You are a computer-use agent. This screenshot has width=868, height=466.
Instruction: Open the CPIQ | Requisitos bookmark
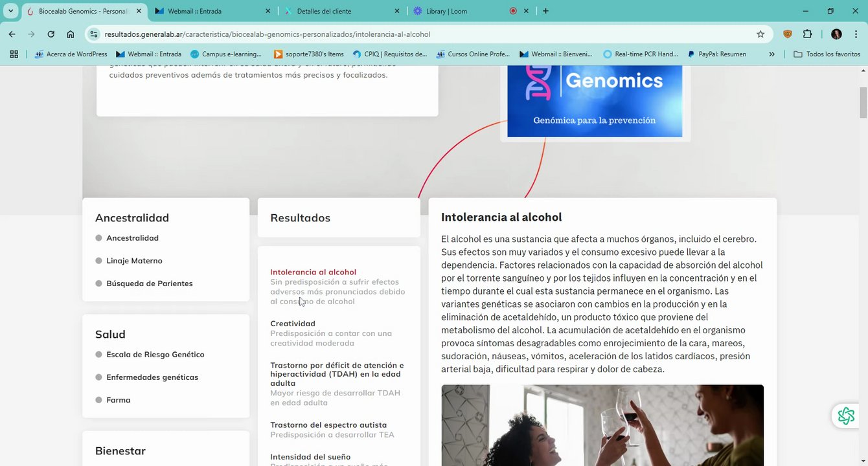390,54
